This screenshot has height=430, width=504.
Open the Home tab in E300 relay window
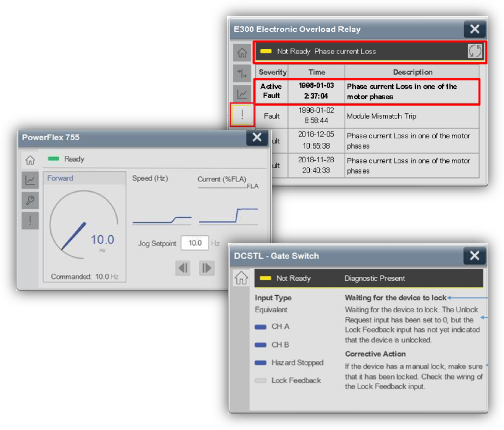coord(242,53)
